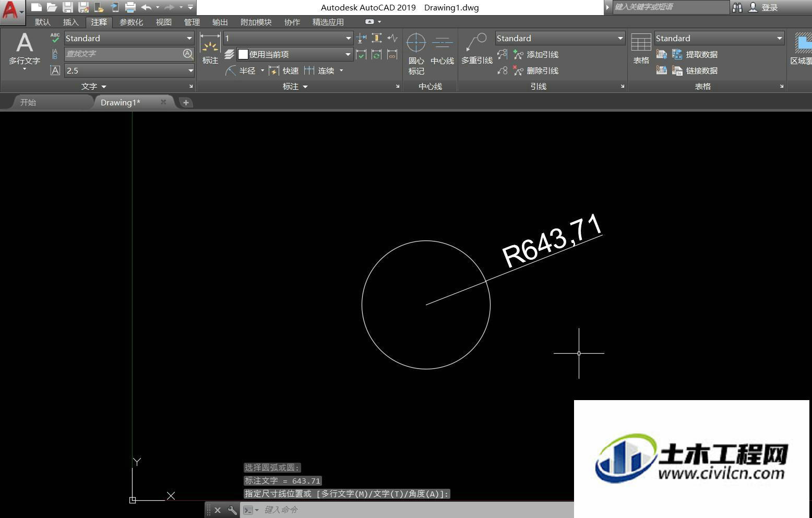812x518 pixels.
Task: Click the New drawing icon
Action: coord(37,7)
